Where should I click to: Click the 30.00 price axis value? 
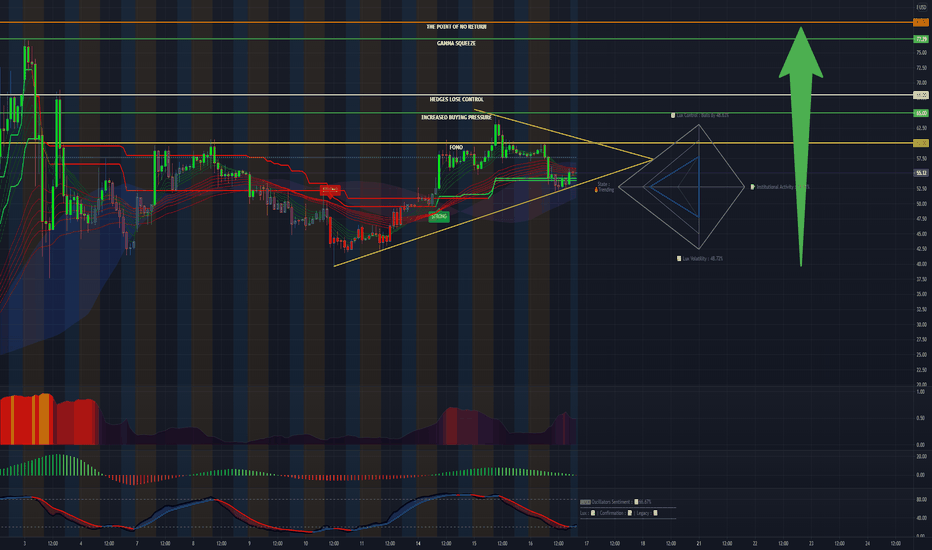click(x=921, y=325)
